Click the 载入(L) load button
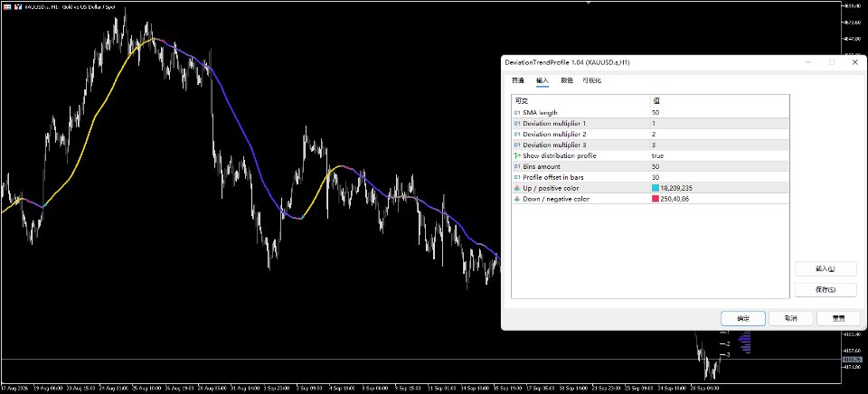Viewport: 868px width, 394px height. click(826, 269)
